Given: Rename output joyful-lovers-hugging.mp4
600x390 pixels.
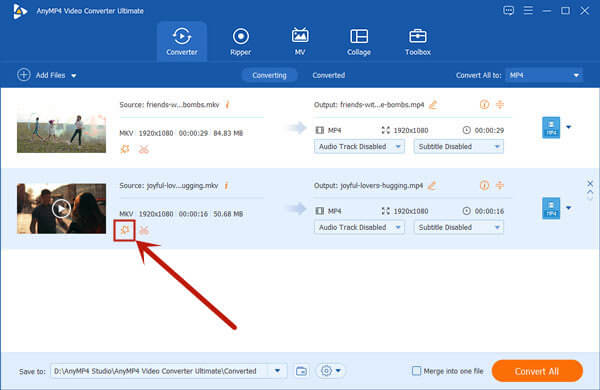Looking at the screenshot, I should (x=432, y=186).
